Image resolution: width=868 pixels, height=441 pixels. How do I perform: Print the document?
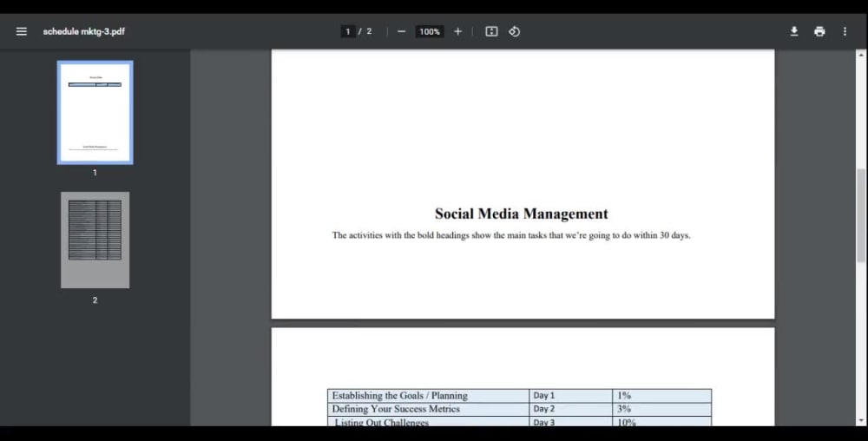click(819, 31)
